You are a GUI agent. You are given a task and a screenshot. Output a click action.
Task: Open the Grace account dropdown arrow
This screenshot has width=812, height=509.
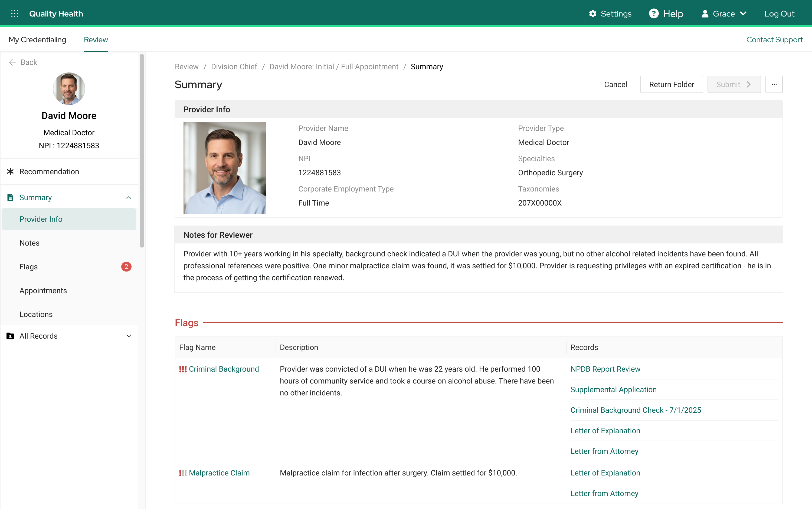[x=744, y=14]
